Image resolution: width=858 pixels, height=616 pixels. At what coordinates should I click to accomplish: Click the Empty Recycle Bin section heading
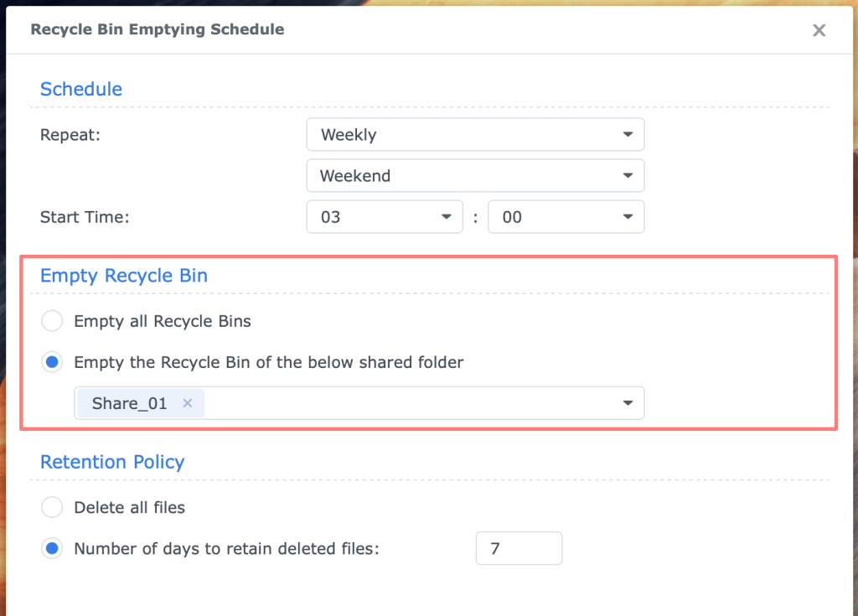124,276
